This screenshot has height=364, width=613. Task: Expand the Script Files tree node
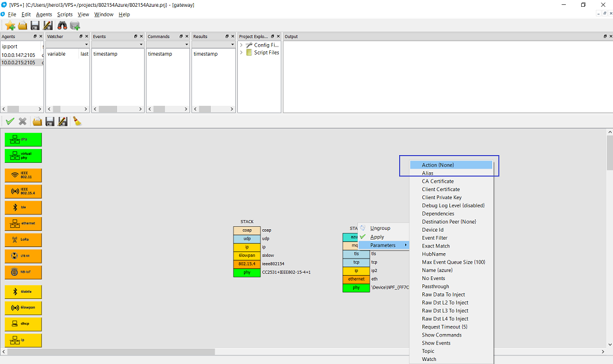(242, 53)
